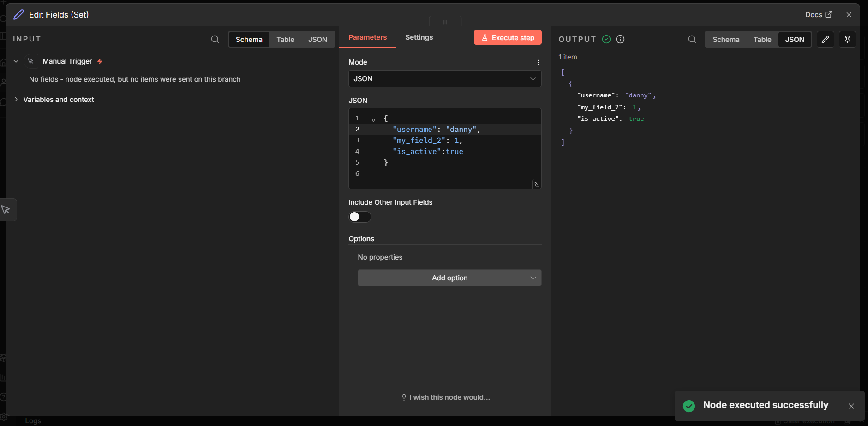Switch output view to Schema
This screenshot has width=868, height=426.
coord(725,40)
